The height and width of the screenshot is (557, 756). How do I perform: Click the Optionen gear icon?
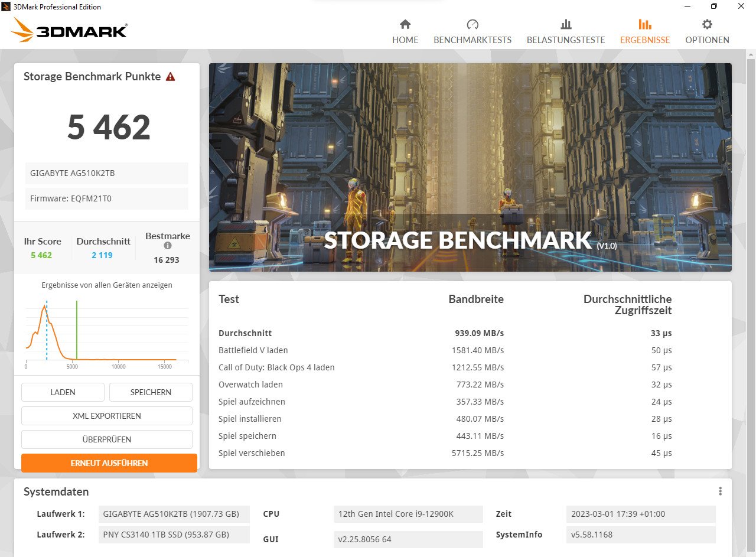(707, 24)
